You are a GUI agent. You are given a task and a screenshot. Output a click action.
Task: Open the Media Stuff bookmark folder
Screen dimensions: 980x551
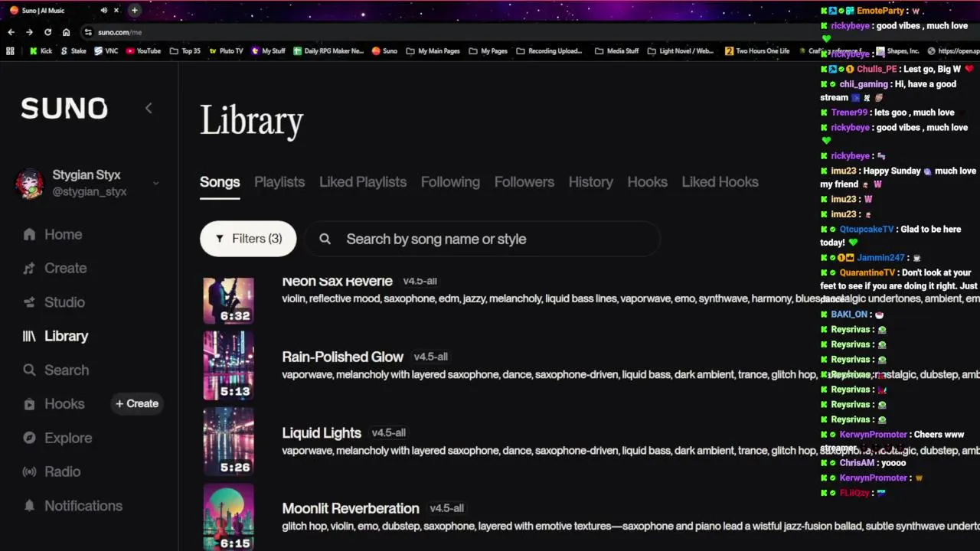616,51
